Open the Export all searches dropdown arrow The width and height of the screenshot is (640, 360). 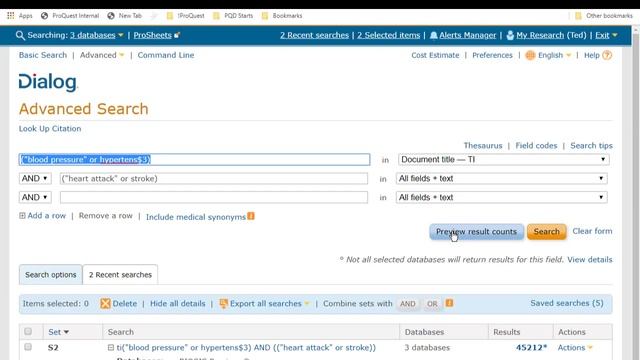307,303
